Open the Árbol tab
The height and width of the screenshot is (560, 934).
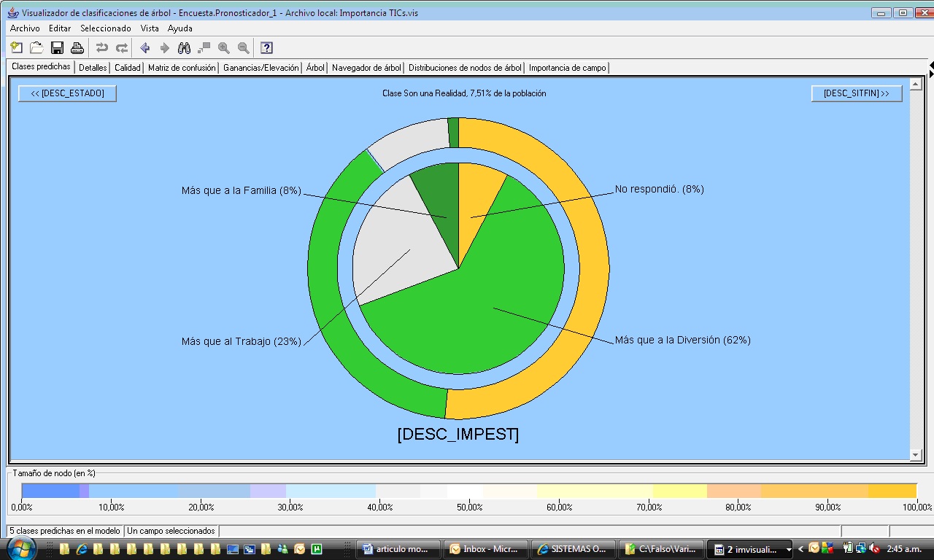(x=315, y=68)
